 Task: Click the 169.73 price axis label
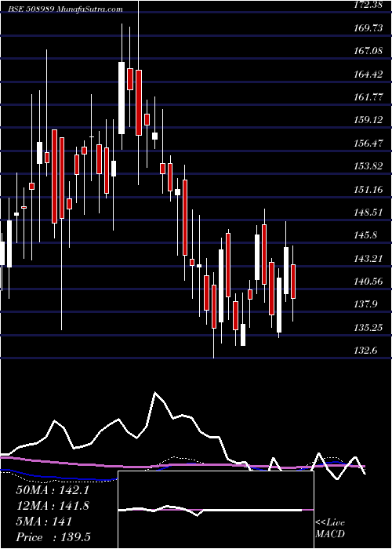368,28
